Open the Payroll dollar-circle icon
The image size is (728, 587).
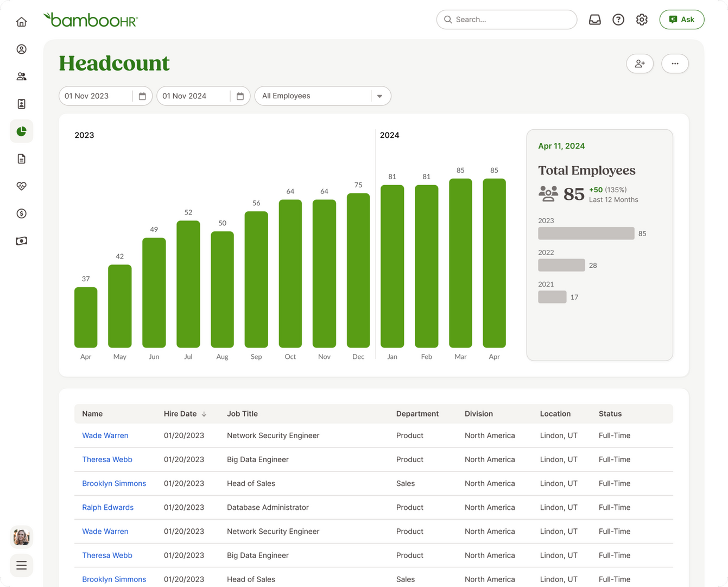[21, 213]
